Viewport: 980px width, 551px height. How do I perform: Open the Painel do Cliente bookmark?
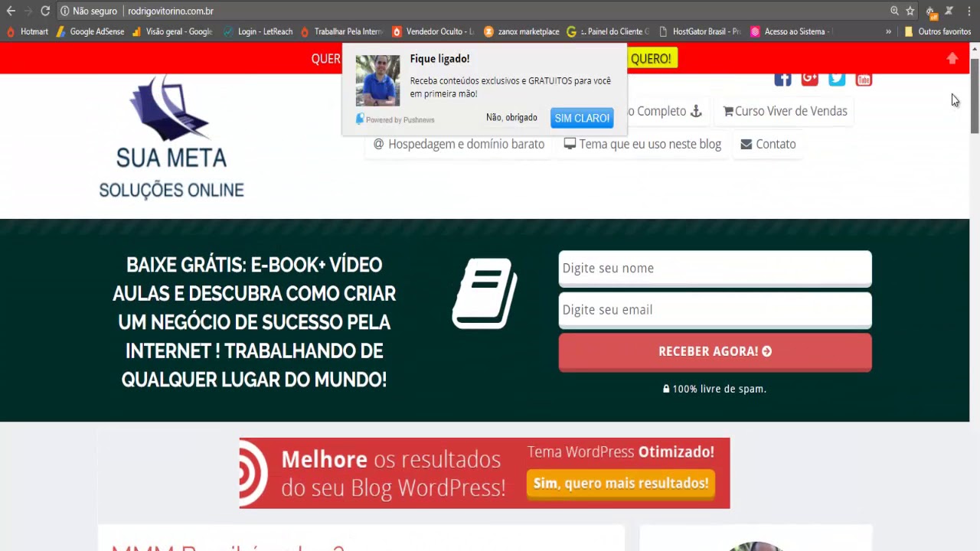(608, 31)
